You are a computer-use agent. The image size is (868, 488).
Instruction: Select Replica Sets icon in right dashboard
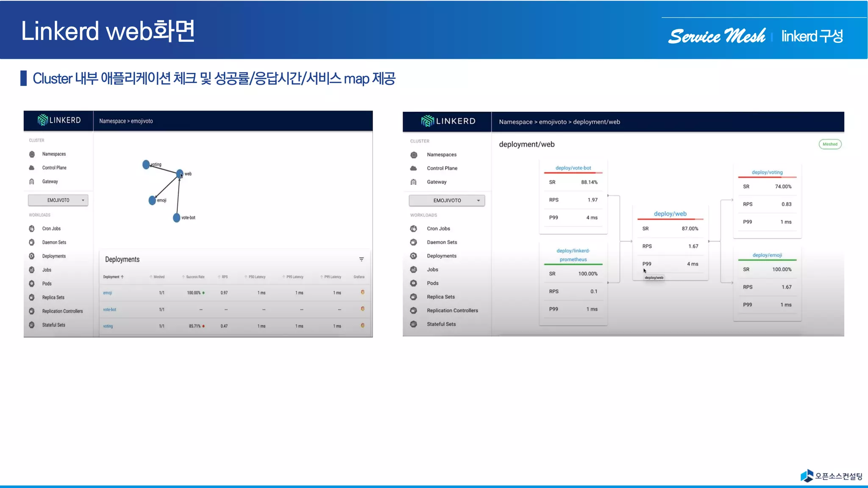point(414,297)
